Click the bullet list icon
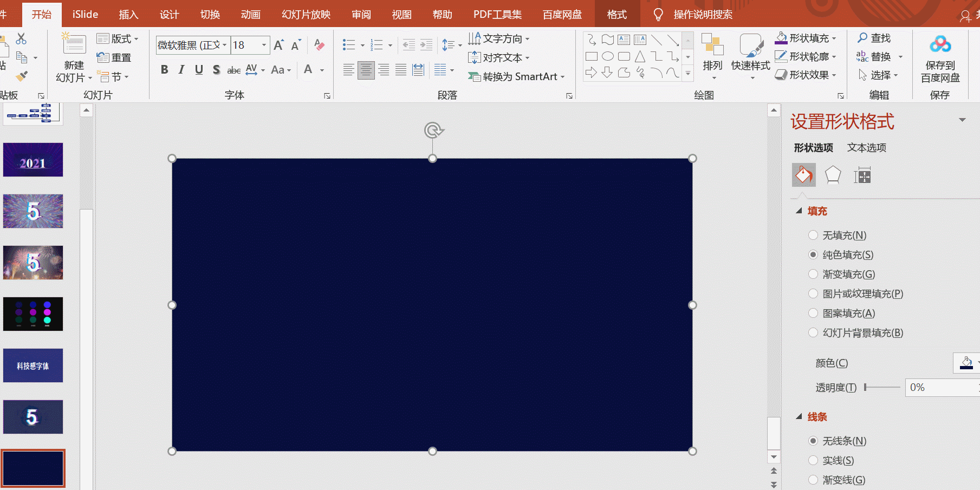This screenshot has height=490, width=980. pos(349,45)
